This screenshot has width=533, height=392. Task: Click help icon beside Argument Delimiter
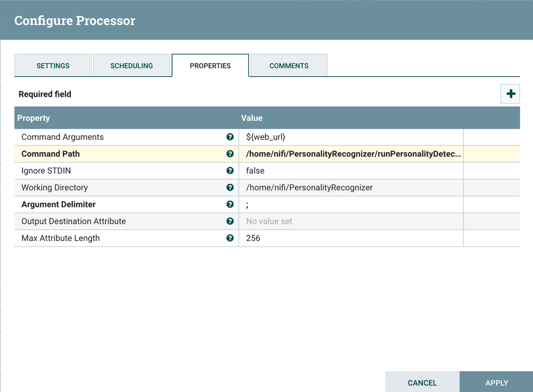tap(230, 205)
